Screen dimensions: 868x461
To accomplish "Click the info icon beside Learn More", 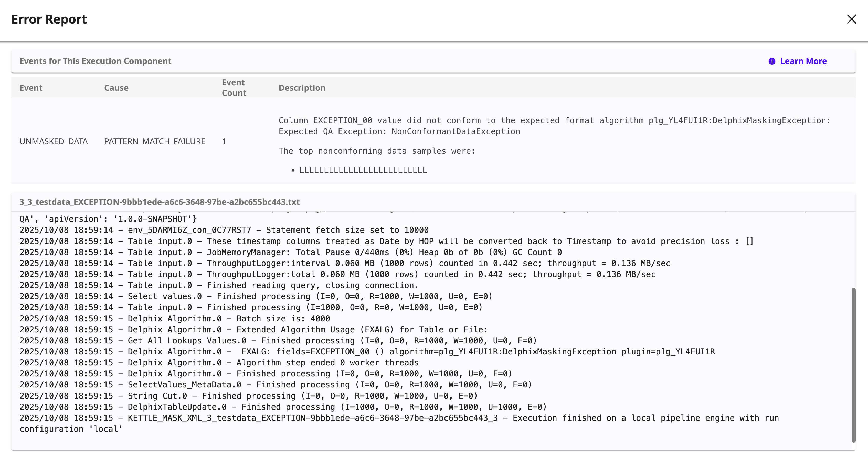I will 772,61.
